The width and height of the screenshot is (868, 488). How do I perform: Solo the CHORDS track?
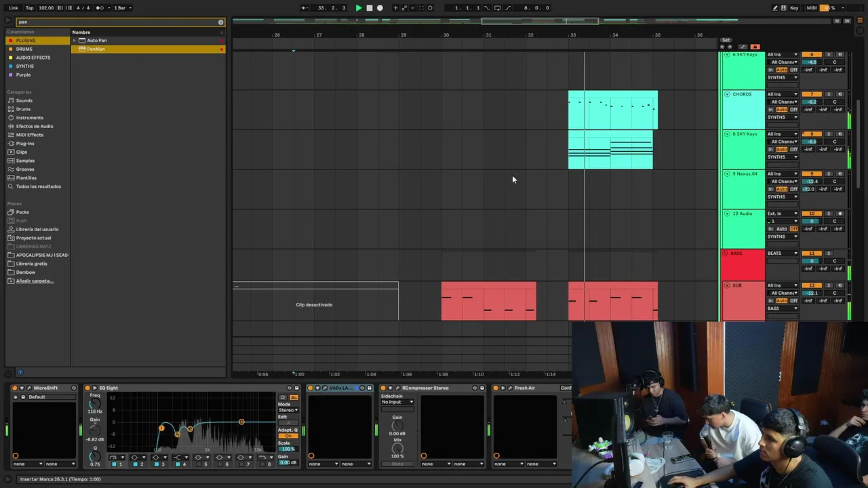coord(828,94)
